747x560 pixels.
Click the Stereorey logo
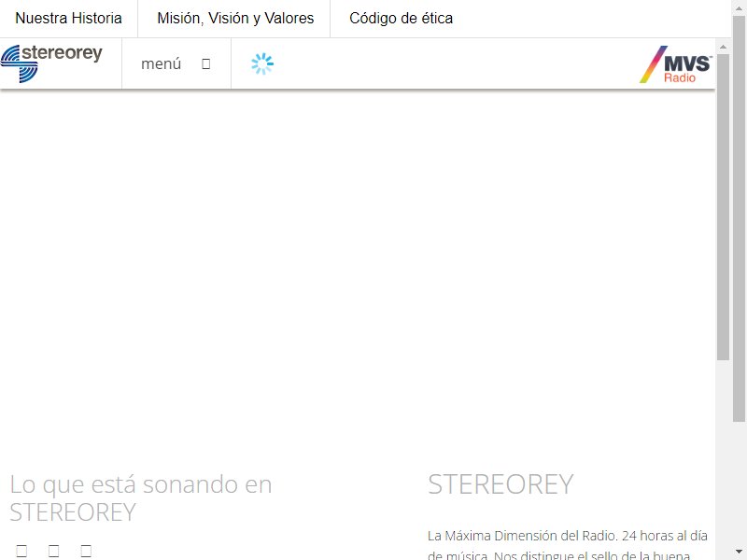coord(51,63)
